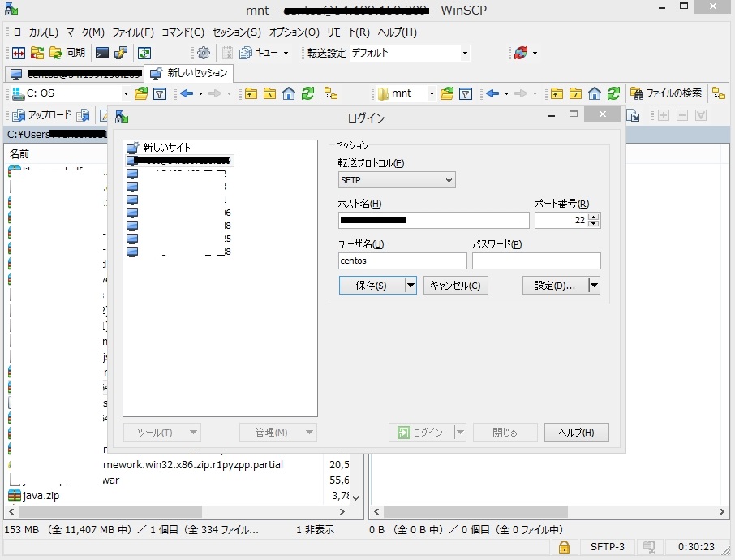Open the preferences gear icon
This screenshot has width=735, height=560.
(204, 53)
